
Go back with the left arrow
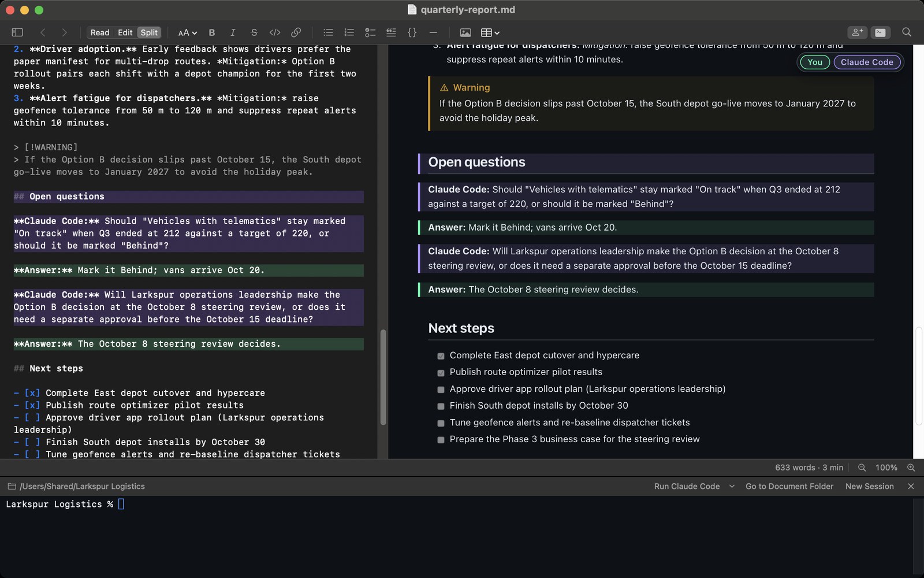pyautogui.click(x=43, y=32)
